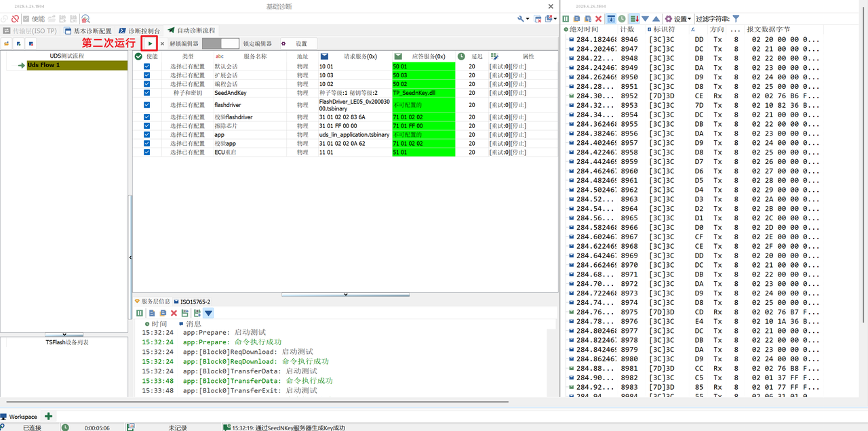Uncheck the SeedAndKey row checkbox
868x431 pixels.
[147, 93]
